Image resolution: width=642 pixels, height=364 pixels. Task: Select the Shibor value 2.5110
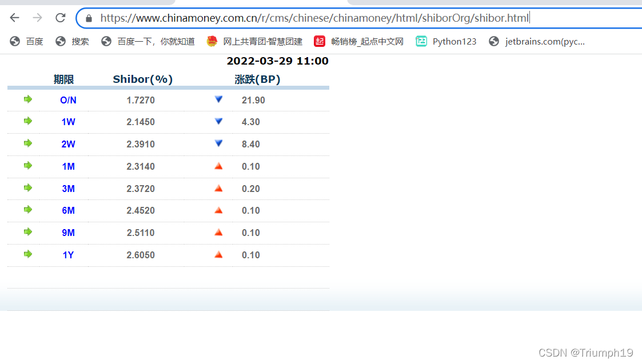[141, 233]
